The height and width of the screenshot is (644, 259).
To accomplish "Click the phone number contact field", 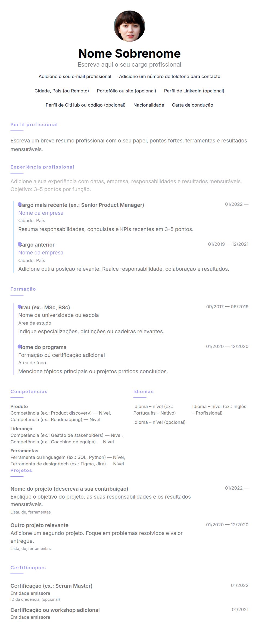I will pyautogui.click(x=170, y=77).
